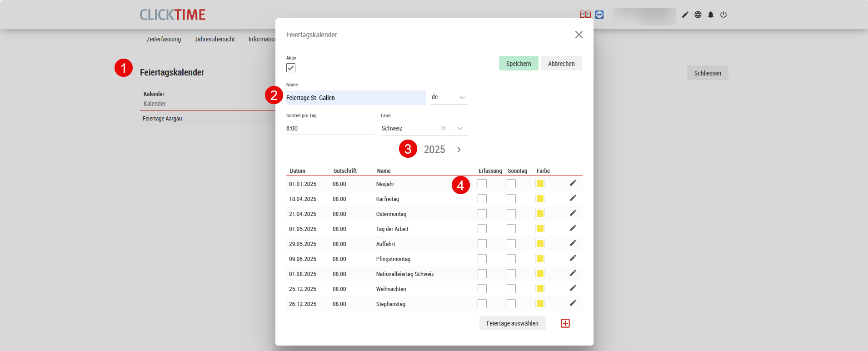Screen dimensions: 868x351
Task: Toggle Erfassung checkbox for Stephanstag
Action: coord(482,304)
